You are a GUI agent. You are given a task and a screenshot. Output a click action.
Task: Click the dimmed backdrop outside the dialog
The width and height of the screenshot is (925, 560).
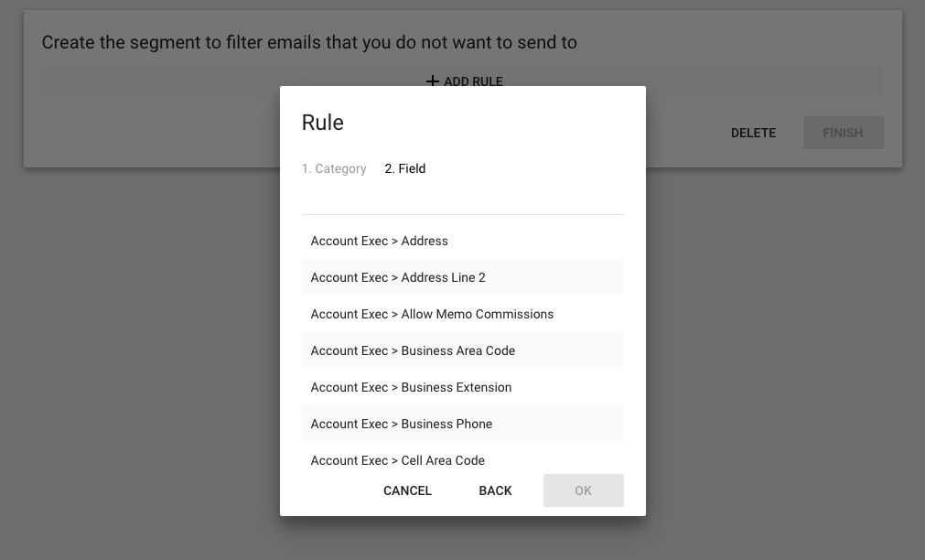click(147, 354)
